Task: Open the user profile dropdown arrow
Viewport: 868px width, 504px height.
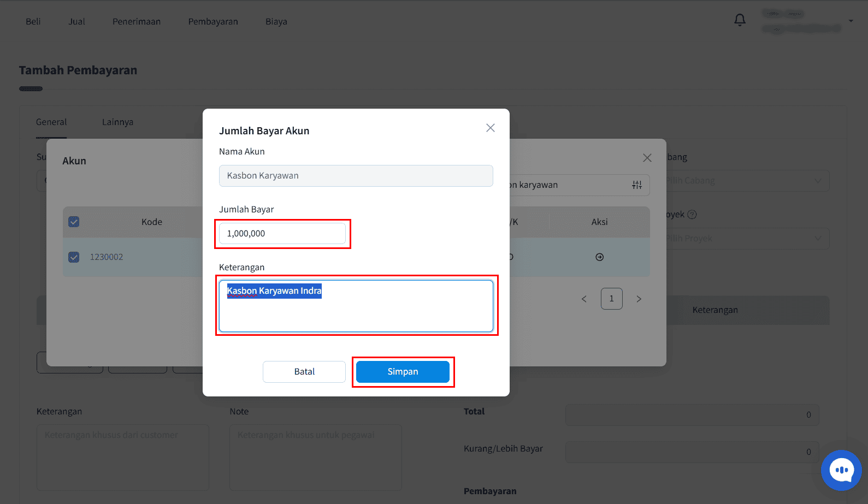Action: [851, 21]
